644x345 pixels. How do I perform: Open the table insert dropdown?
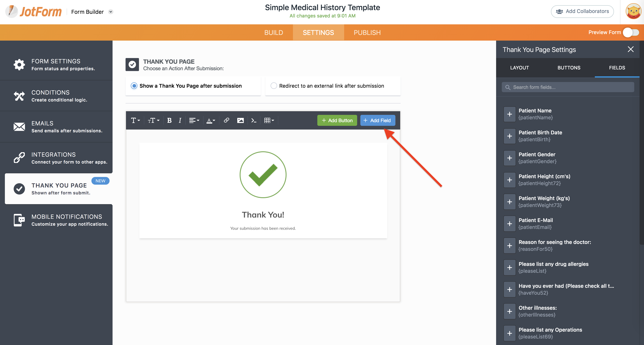click(269, 120)
